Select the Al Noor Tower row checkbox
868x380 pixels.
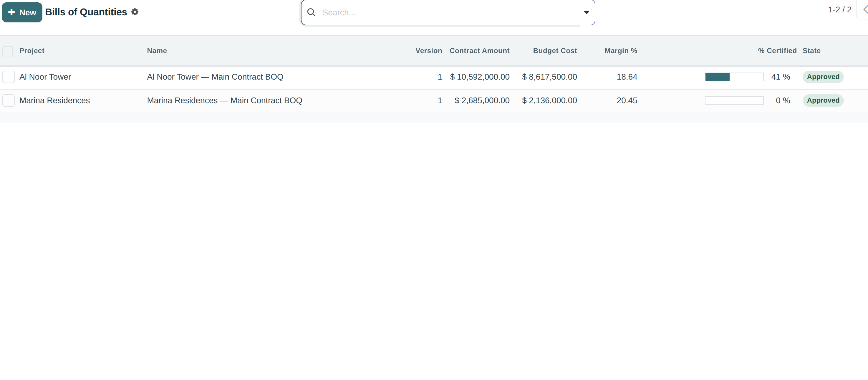9,77
